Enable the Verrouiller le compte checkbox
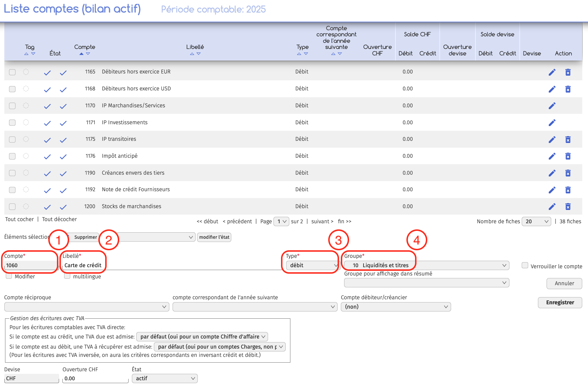The height and width of the screenshot is (390, 588). coord(525,265)
